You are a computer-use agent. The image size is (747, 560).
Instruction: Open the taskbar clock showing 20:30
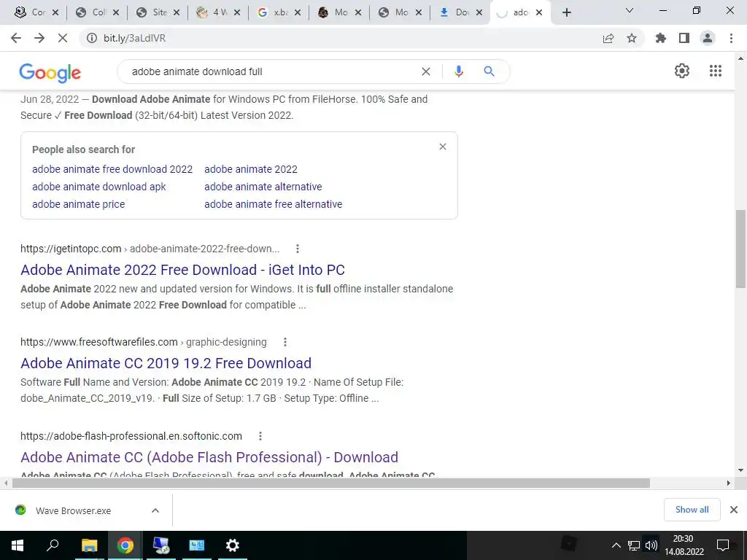(x=684, y=545)
